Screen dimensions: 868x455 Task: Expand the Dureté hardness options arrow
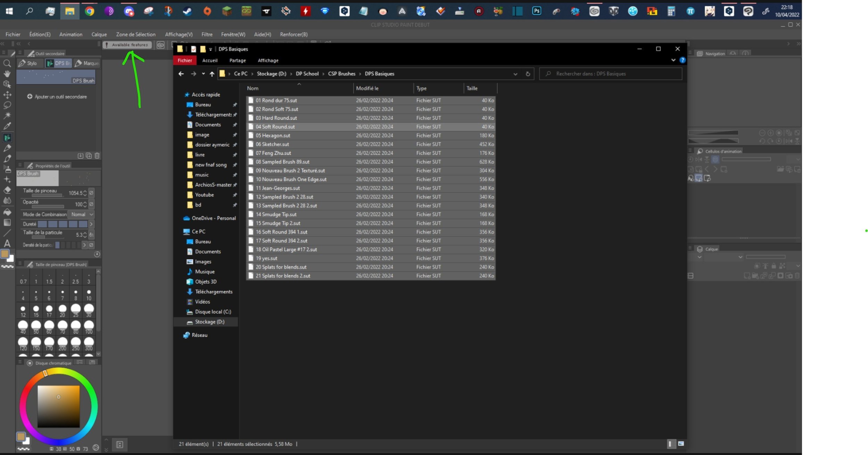[91, 224]
